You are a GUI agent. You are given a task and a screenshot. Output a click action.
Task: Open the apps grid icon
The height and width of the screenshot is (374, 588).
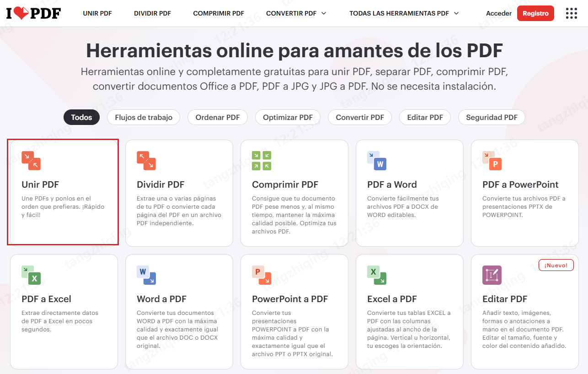tap(572, 13)
